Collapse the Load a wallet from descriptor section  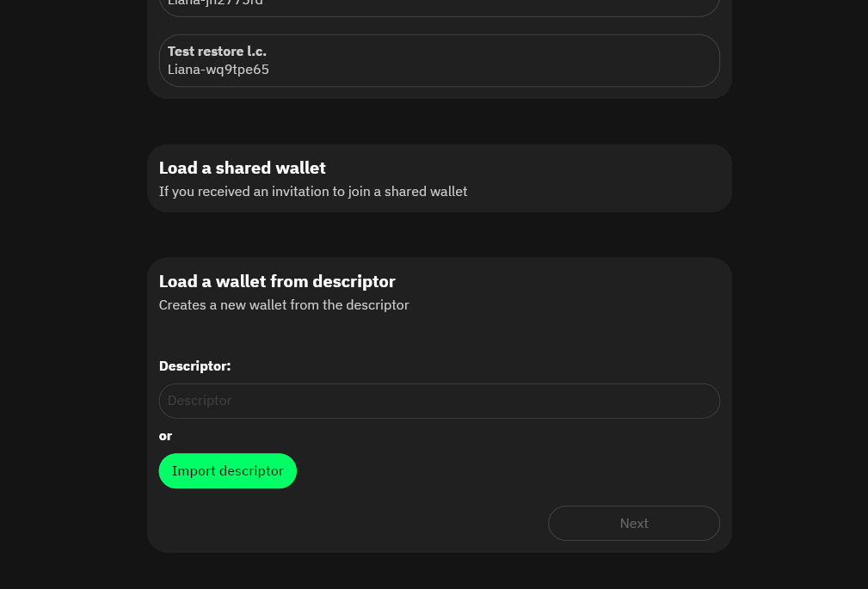click(x=277, y=281)
